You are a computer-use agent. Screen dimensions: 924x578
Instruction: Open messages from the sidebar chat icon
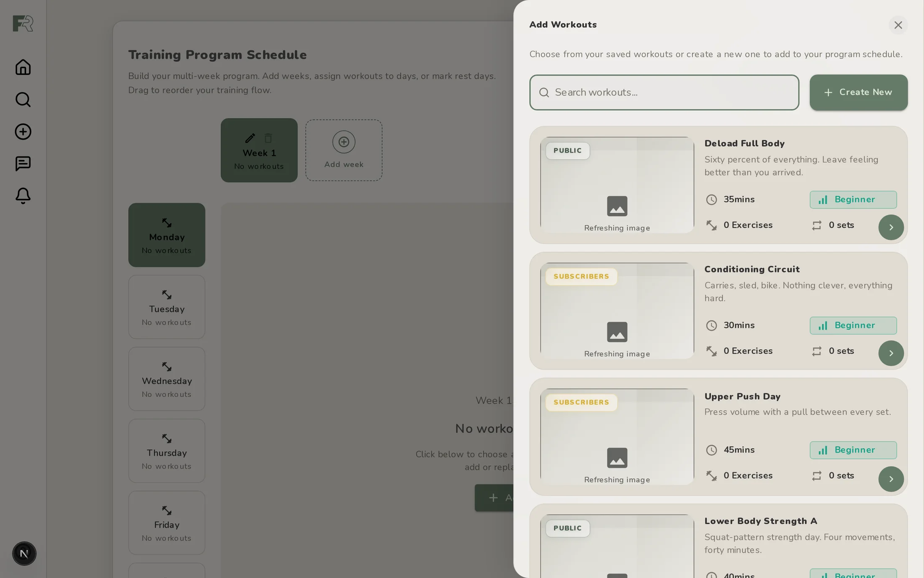click(23, 164)
